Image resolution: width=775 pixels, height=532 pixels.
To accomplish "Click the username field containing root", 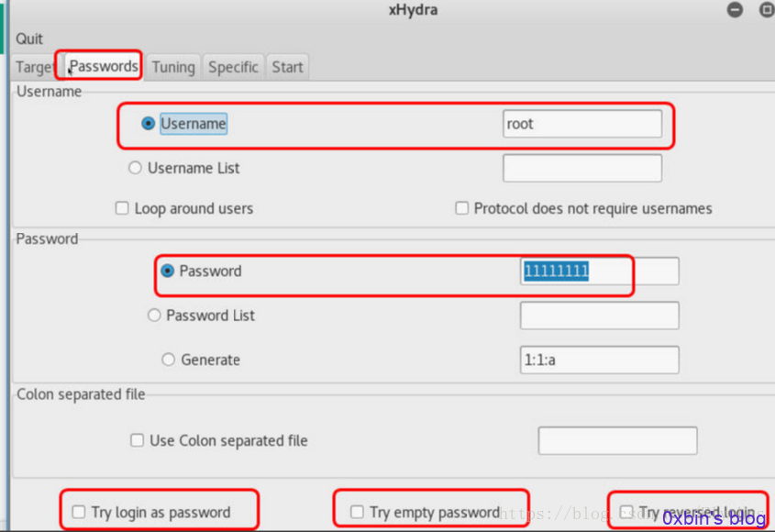I will [582, 124].
